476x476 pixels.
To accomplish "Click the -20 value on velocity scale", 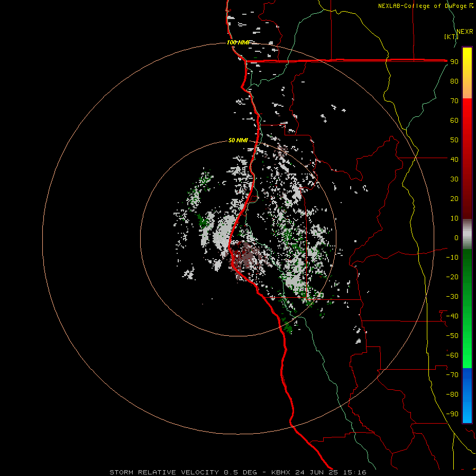I will click(452, 277).
